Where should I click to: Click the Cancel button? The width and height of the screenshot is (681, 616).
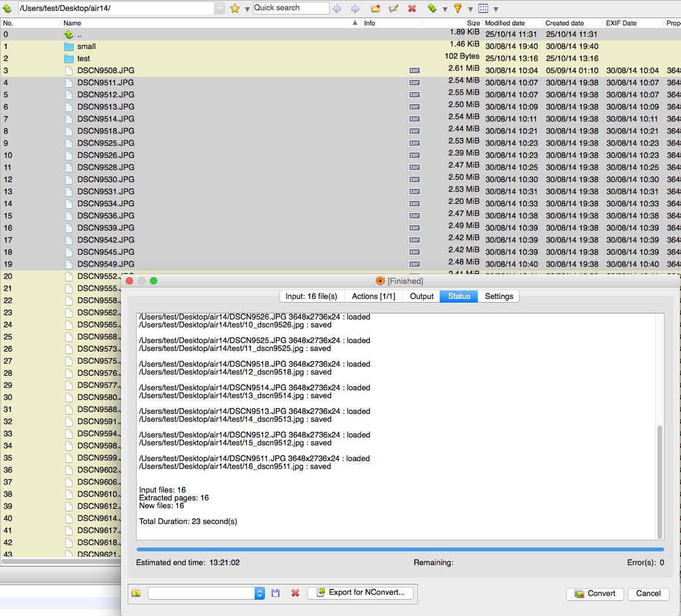point(648,594)
